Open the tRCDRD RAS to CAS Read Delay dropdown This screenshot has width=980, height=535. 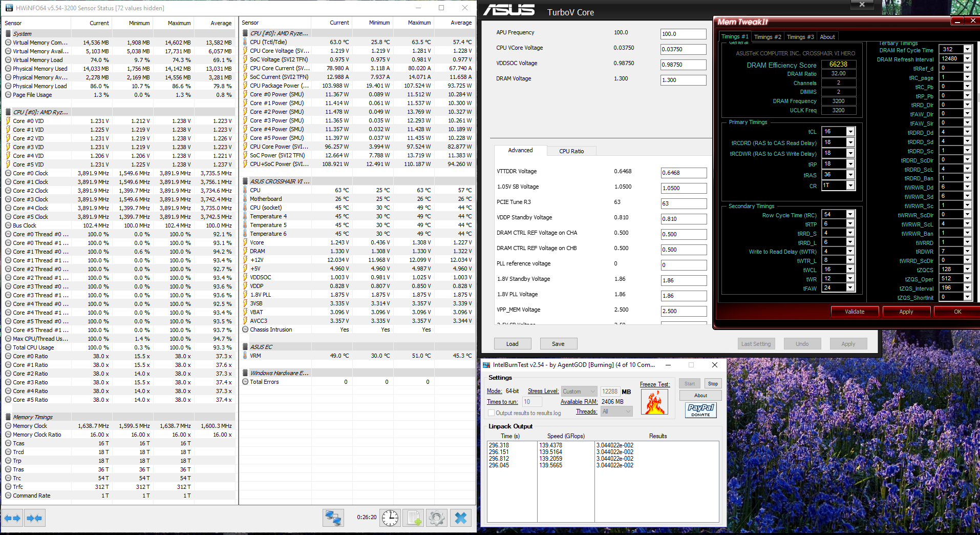click(x=850, y=142)
